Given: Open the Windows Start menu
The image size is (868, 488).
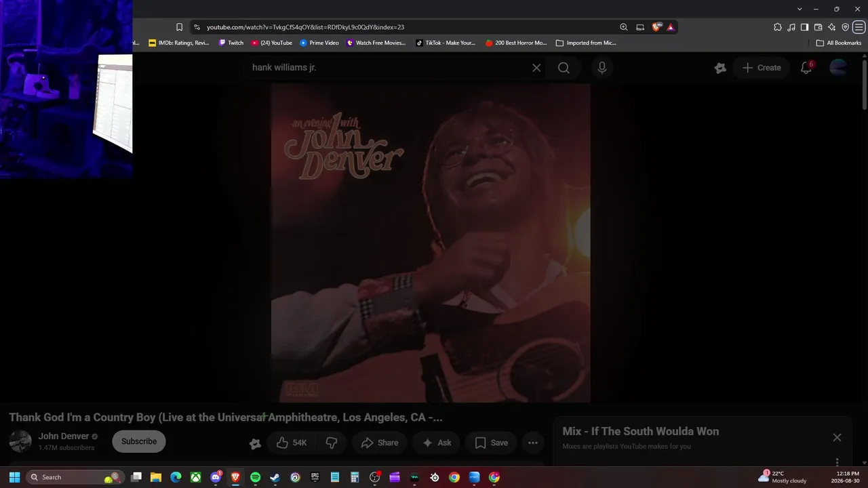Looking at the screenshot, I should [14, 477].
